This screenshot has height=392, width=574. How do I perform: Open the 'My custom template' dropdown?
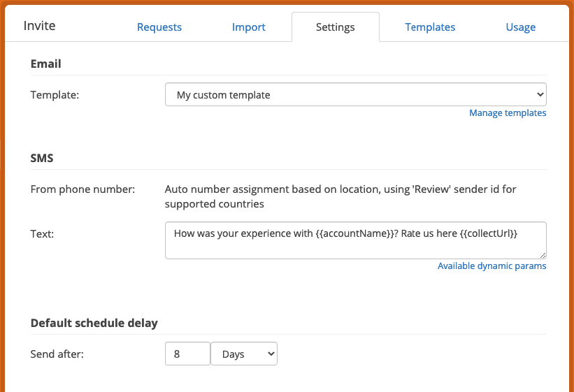pyautogui.click(x=355, y=94)
